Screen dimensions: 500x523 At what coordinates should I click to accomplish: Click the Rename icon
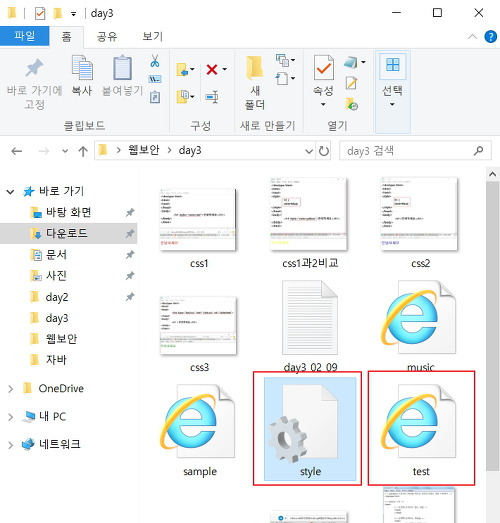pos(212,97)
